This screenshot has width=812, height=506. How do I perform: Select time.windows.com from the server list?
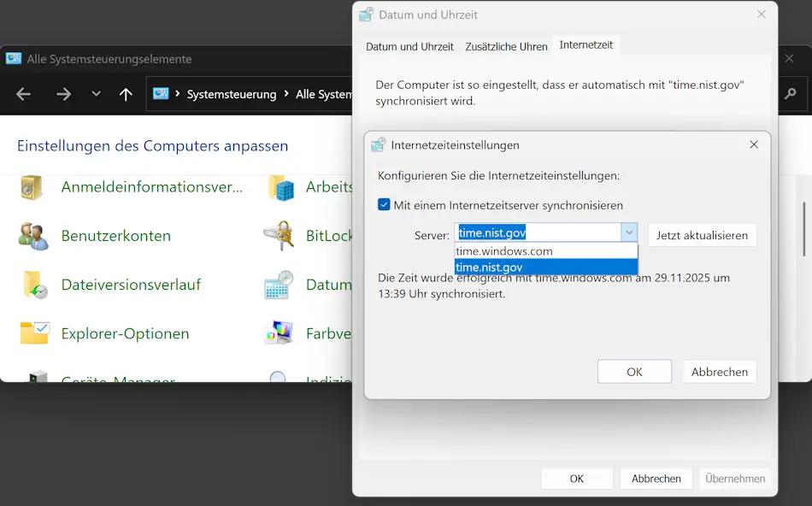pyautogui.click(x=503, y=250)
